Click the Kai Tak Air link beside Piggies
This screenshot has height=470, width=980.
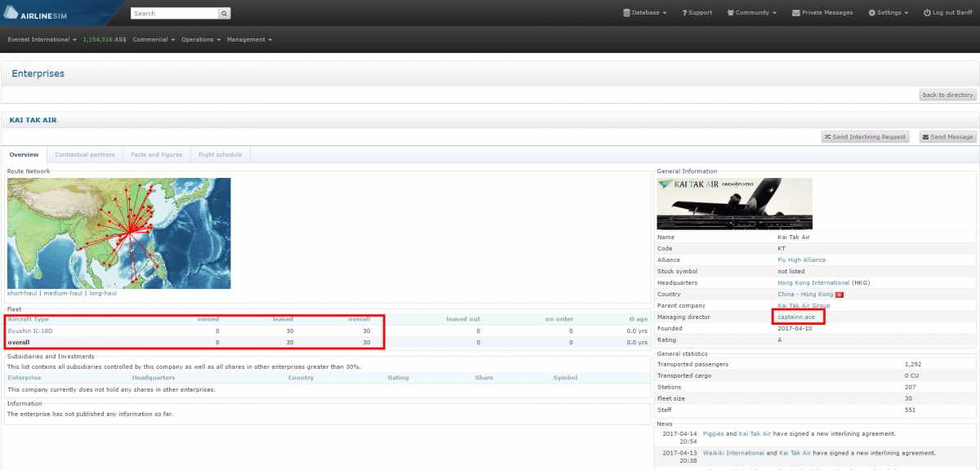[x=756, y=434]
